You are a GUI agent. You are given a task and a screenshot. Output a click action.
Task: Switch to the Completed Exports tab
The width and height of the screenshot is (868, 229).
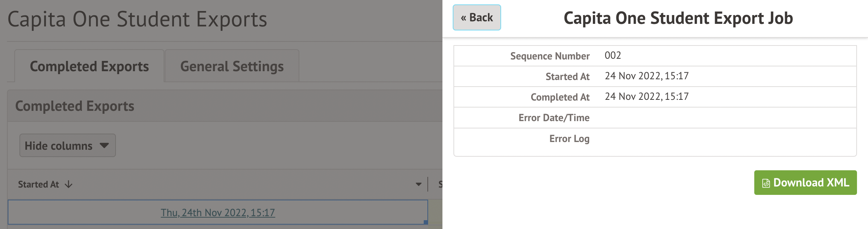pos(89,66)
